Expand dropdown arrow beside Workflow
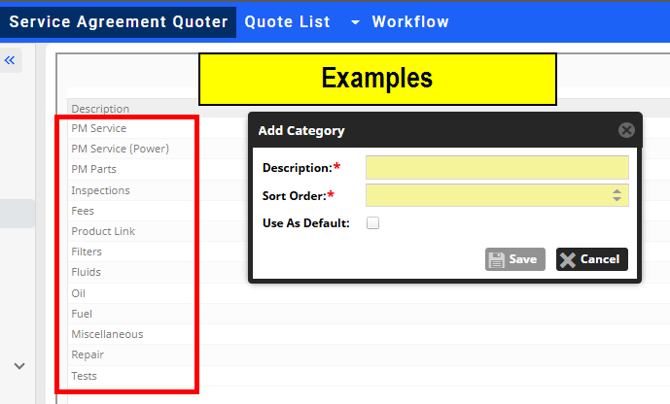The width and height of the screenshot is (670, 404). coord(355,22)
